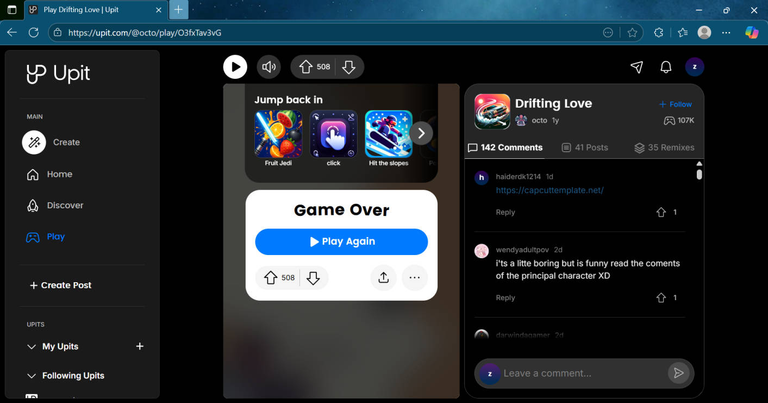This screenshot has height=403, width=768.
Task: Open the user profile avatar in header
Action: point(694,67)
